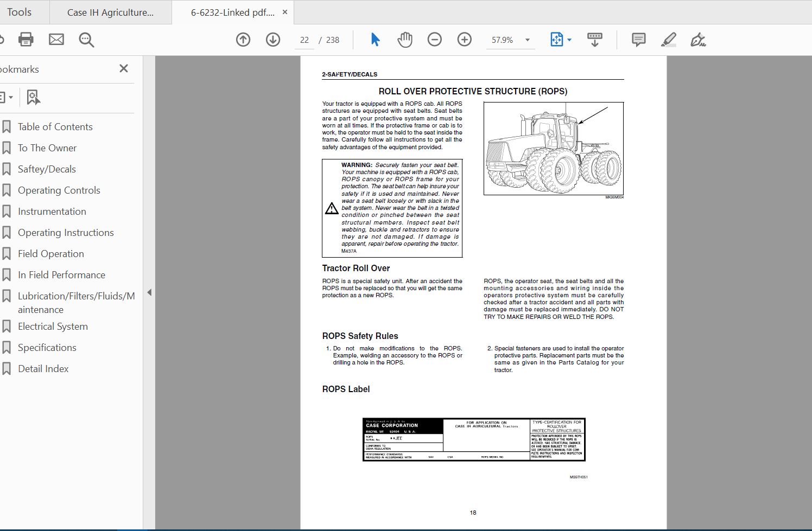Click the 'ROPS Label' heading
The height and width of the screenshot is (531, 812).
click(x=346, y=389)
